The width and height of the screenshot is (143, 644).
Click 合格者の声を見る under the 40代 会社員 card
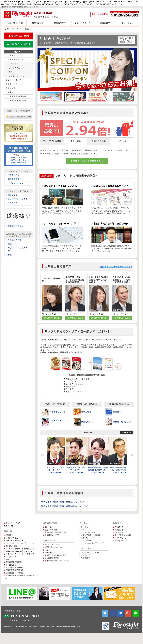click(x=99, y=318)
